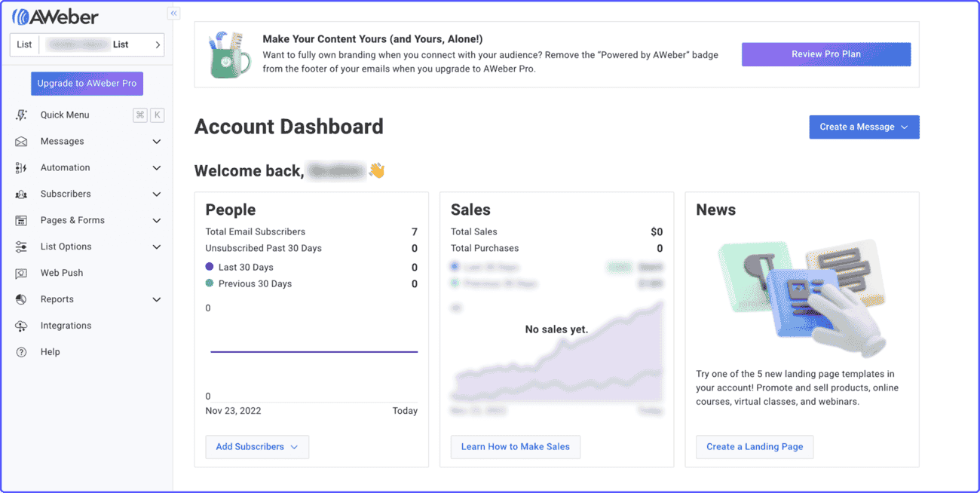Click the News card heading
The height and width of the screenshot is (493, 980).
716,210
